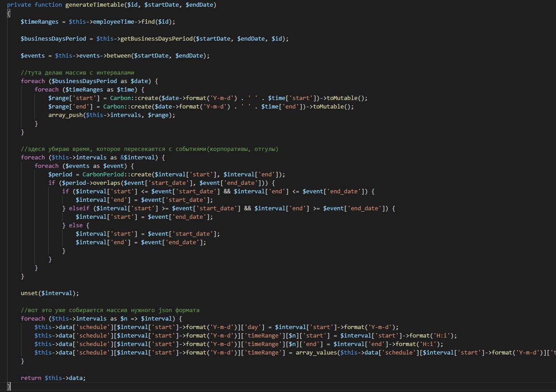The width and height of the screenshot is (556, 392).
Task: Click the $businessDaysPeriod variable in its assignment
Action: (53, 38)
